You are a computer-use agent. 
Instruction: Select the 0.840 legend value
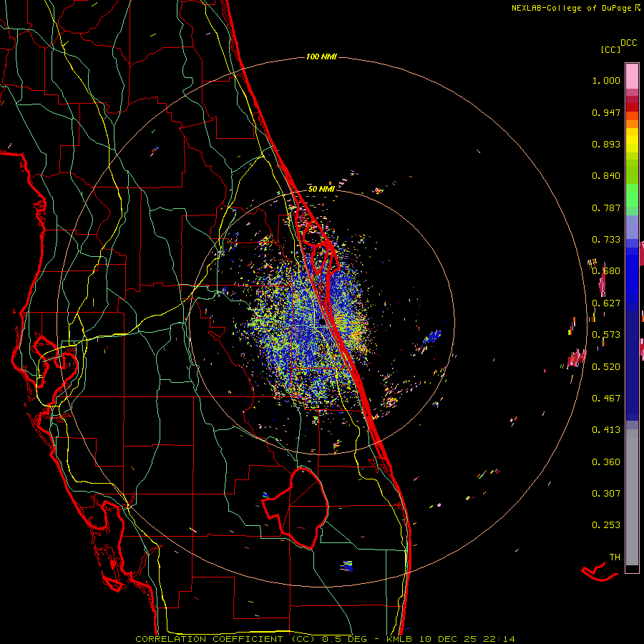click(x=606, y=176)
